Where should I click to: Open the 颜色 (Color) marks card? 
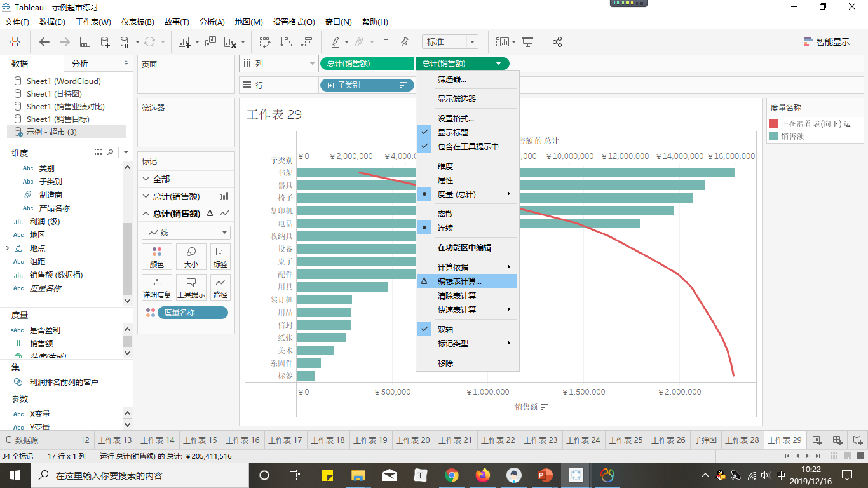[x=157, y=257]
